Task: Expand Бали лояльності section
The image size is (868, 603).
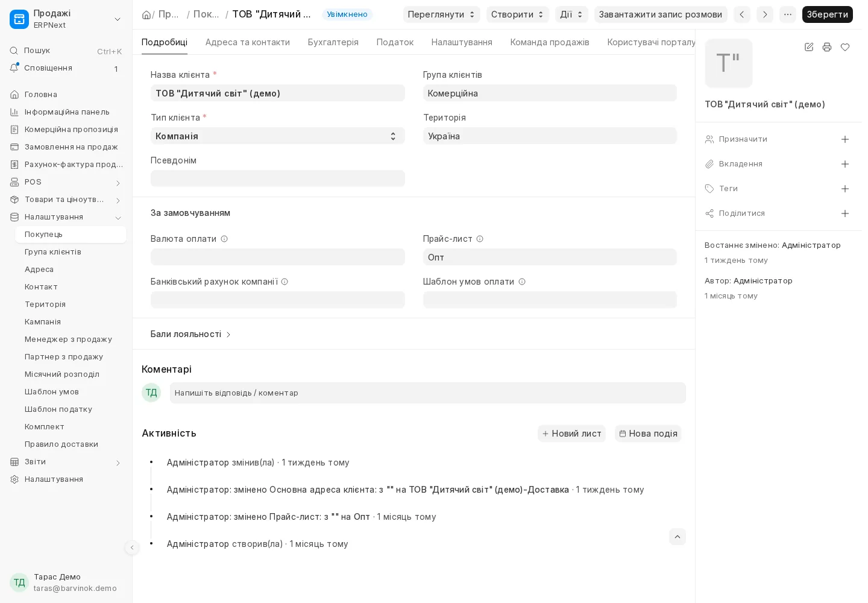Action: coord(190,334)
